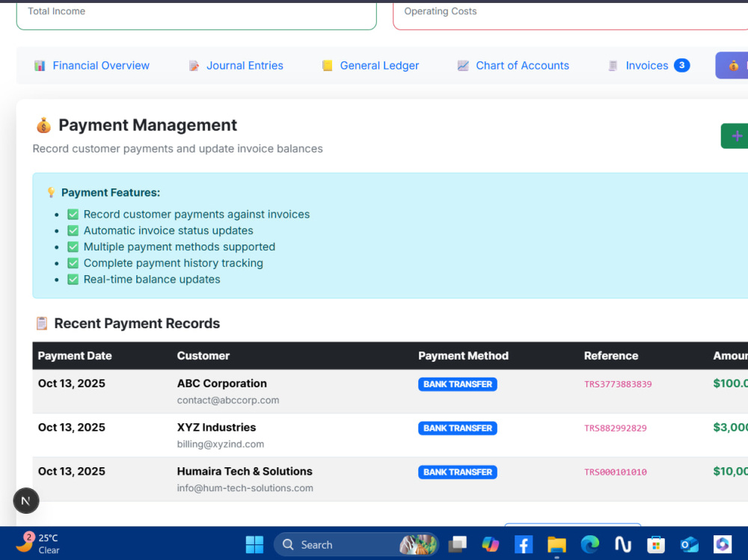This screenshot has height=560, width=748.
Task: Click the Chart of Accounts graph icon
Action: [x=463, y=66]
